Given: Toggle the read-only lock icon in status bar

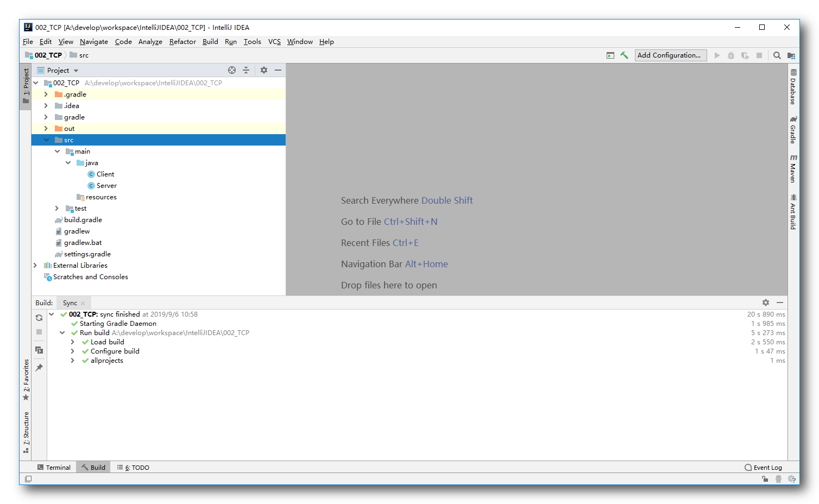Looking at the screenshot, I should pos(765,479).
